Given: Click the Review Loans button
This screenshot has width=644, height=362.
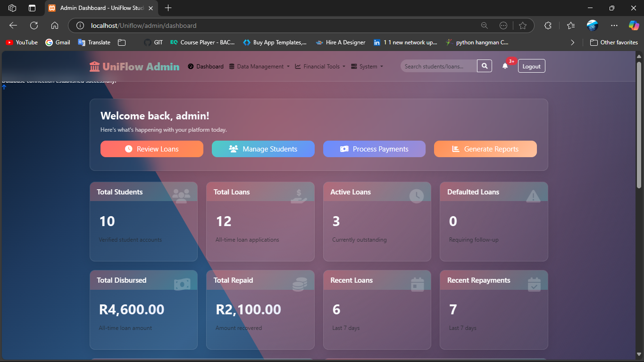Looking at the screenshot, I should click(152, 149).
